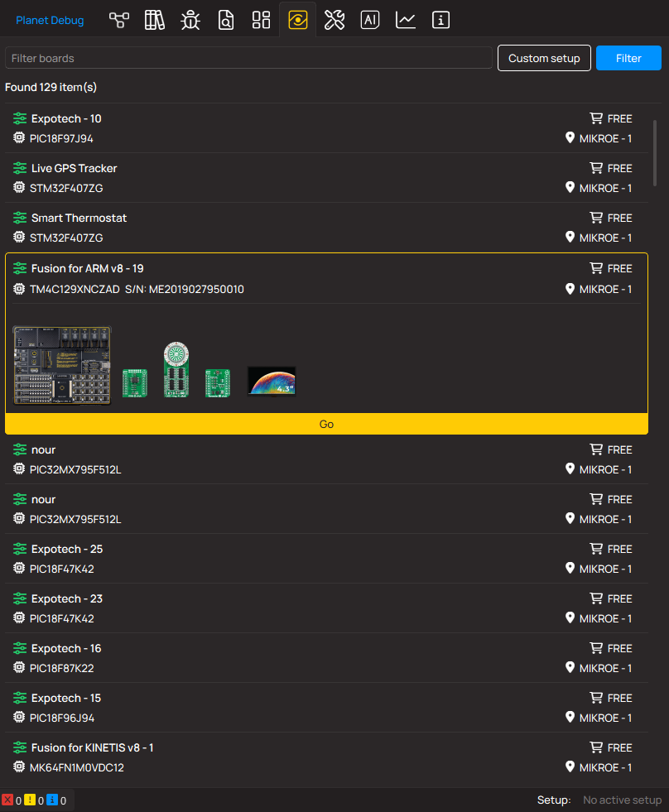
Task: Select the Fusion for KINETIS v8 - 1 board
Action: 326,757
